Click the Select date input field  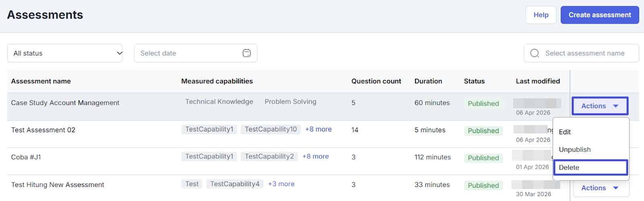point(189,53)
